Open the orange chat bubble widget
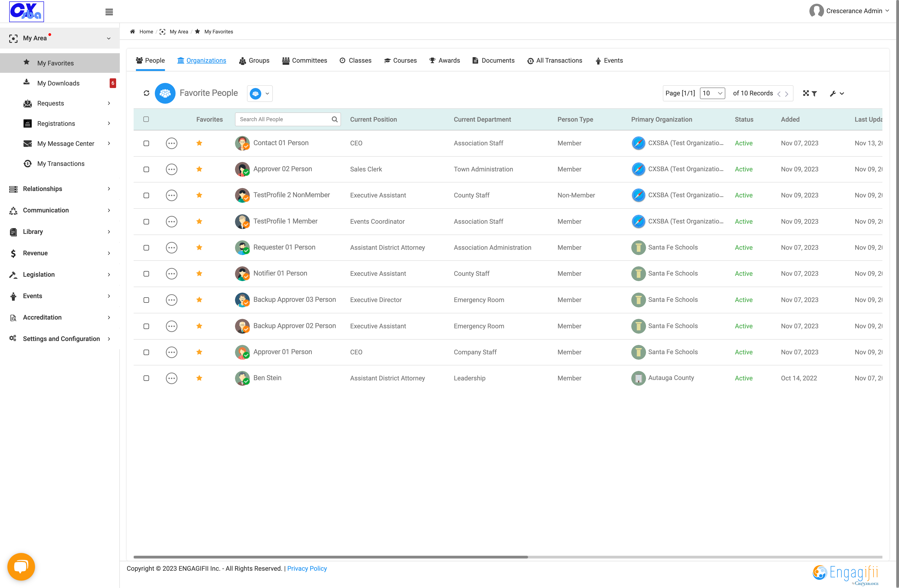The height and width of the screenshot is (588, 899). [21, 566]
